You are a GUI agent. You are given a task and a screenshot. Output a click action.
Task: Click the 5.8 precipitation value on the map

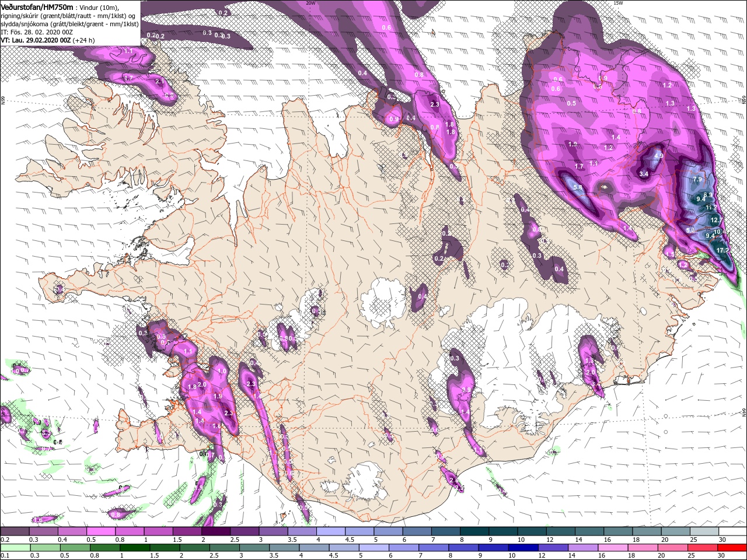click(578, 187)
